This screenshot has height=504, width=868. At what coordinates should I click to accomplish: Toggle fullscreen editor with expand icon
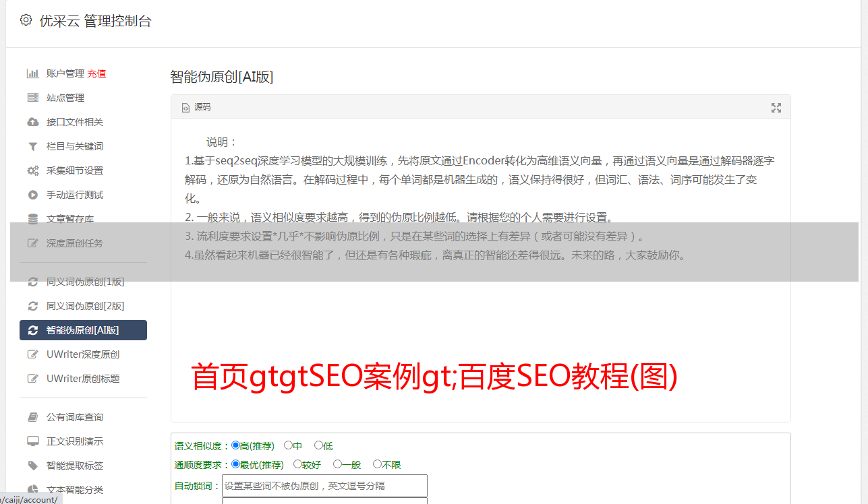pyautogui.click(x=776, y=108)
